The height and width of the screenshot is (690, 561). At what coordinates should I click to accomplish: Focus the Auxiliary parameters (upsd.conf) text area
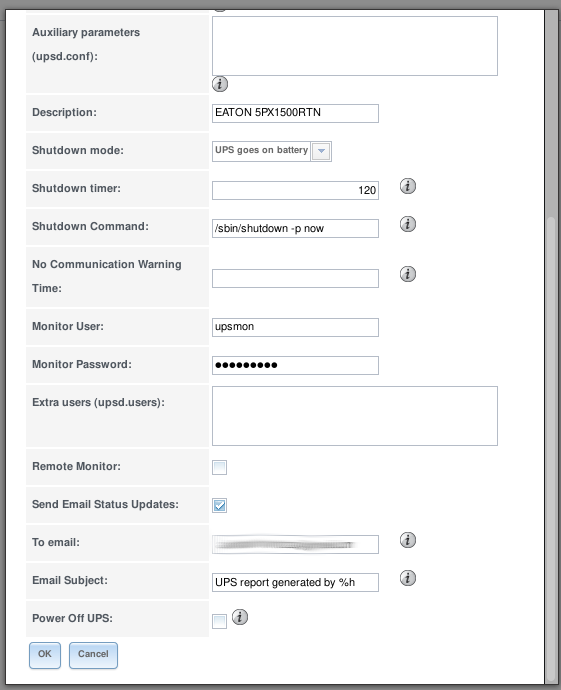355,46
